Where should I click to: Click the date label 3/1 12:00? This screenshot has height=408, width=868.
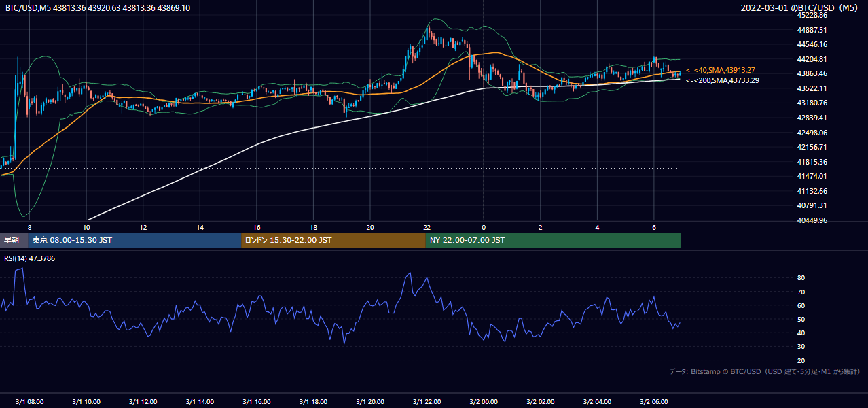[143, 402]
